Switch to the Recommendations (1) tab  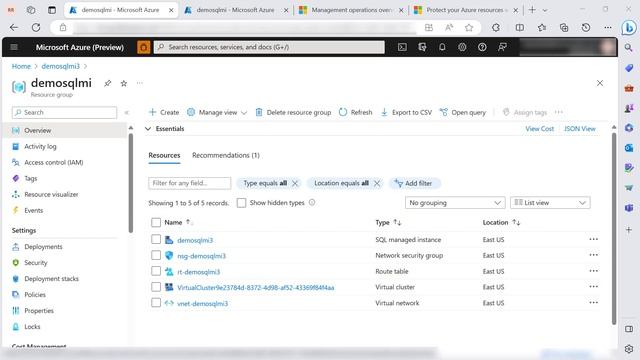tap(226, 156)
